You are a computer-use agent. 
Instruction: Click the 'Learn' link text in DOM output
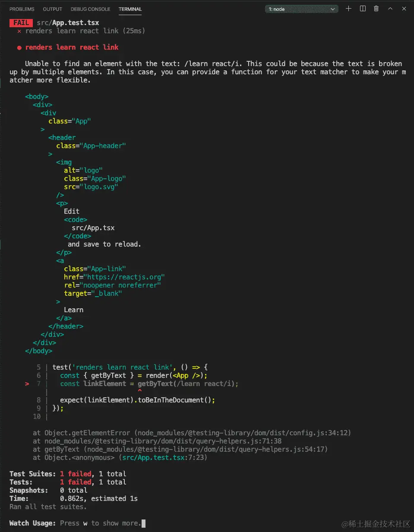coord(74,310)
